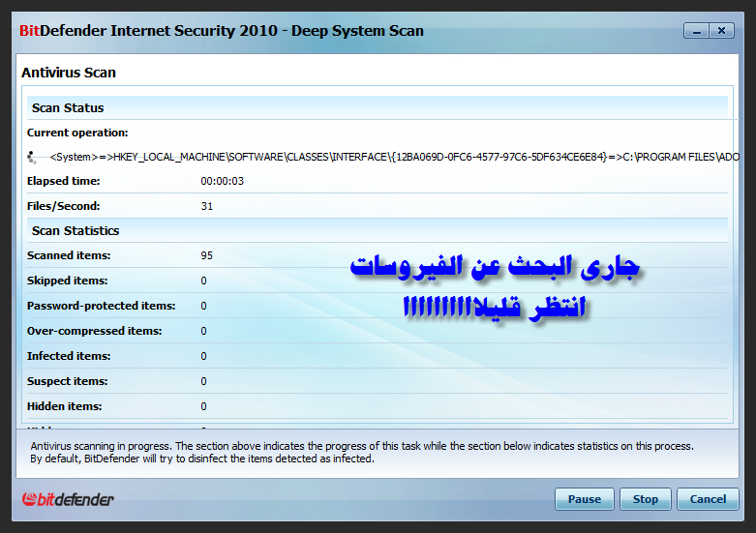
Task: Click the Password-protected items value 0
Action: (203, 306)
